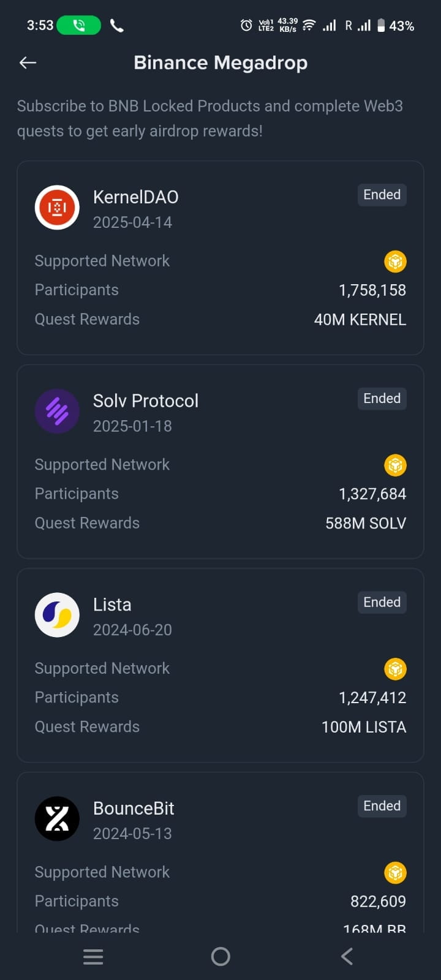Tap the Android recent apps button
The image size is (441, 980).
coord(93,957)
